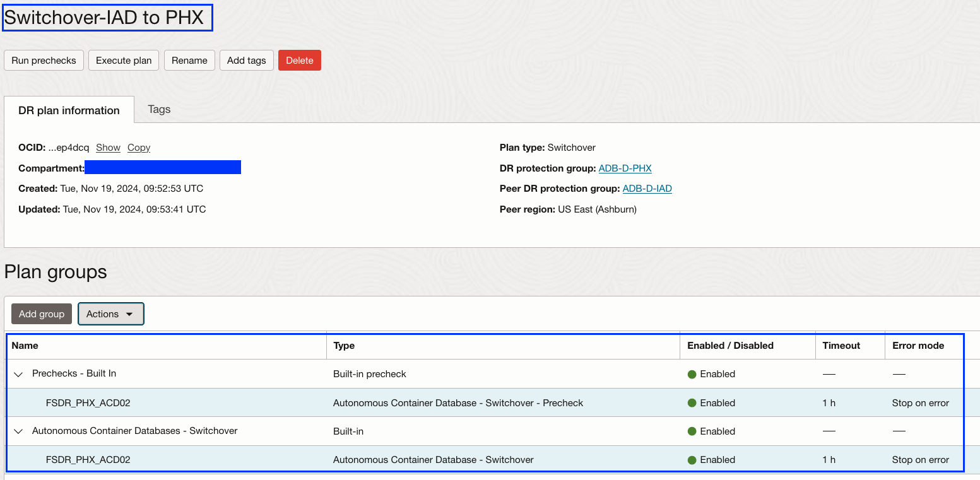
Task: Click the Switchover-IAD to PHX page title
Action: (x=104, y=18)
